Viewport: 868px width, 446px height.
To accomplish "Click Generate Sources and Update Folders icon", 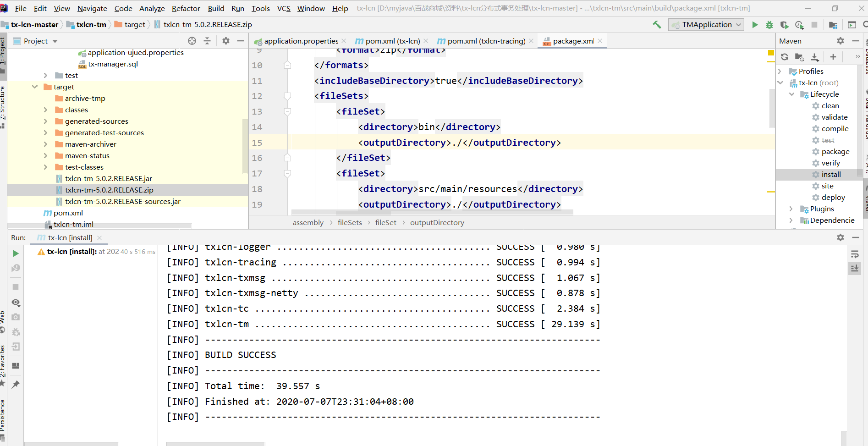I will coord(799,57).
